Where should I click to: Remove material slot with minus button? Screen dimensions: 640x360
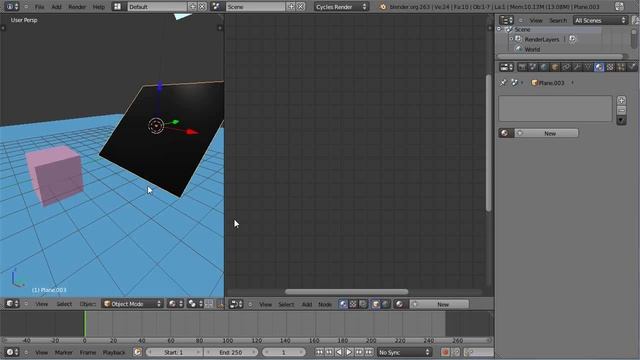[621, 110]
